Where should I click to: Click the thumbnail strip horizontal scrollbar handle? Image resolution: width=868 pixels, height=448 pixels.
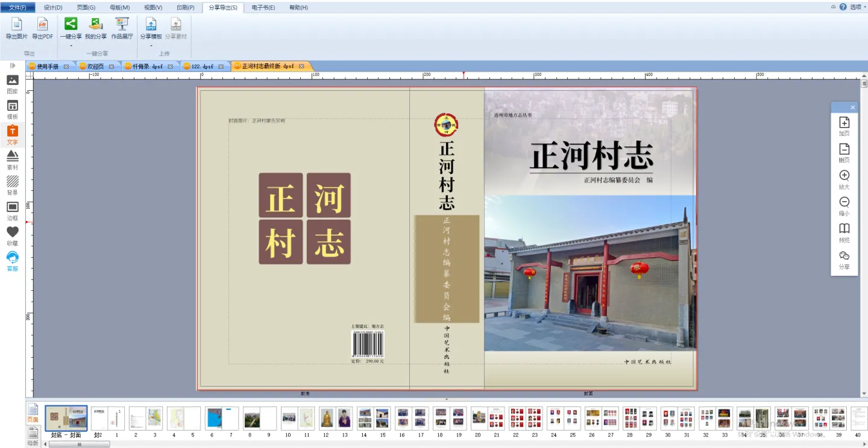point(80,444)
